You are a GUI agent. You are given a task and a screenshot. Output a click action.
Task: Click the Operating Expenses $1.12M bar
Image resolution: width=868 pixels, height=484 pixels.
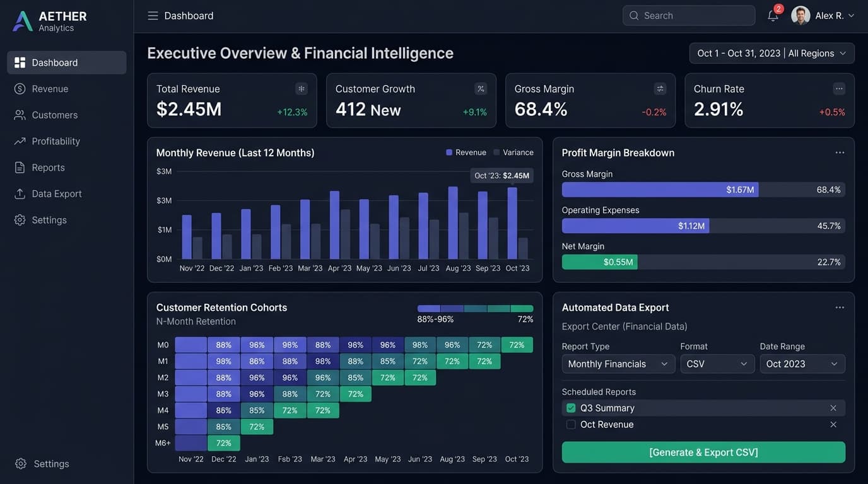click(x=635, y=226)
